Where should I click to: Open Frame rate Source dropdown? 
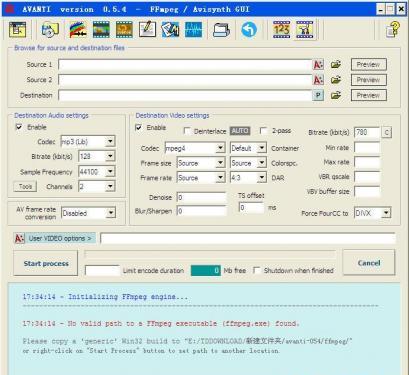pos(220,177)
